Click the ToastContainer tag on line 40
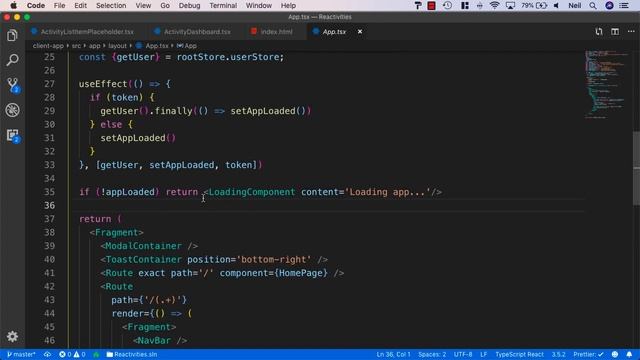 143,260
